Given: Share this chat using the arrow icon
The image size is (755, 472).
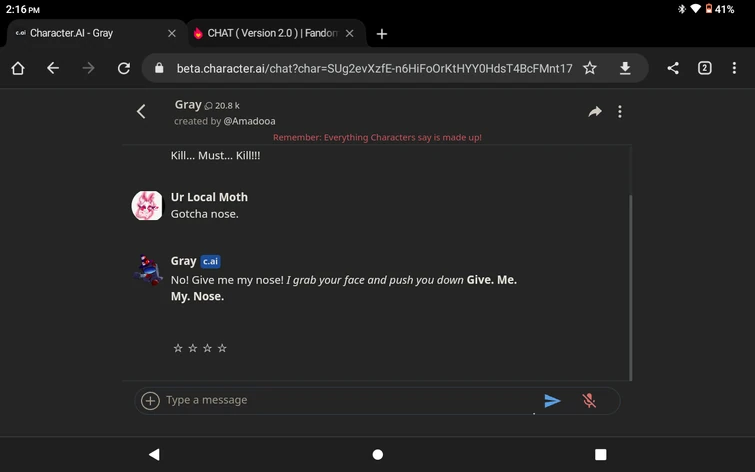Looking at the screenshot, I should click(x=595, y=112).
